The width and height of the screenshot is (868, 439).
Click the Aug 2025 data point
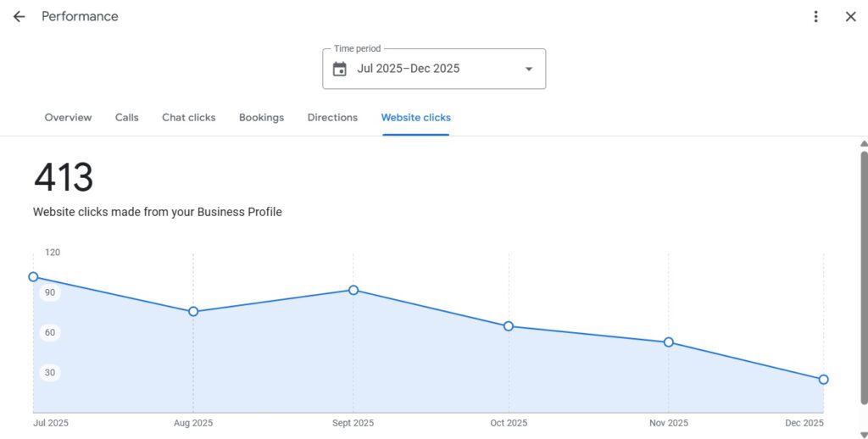point(193,312)
